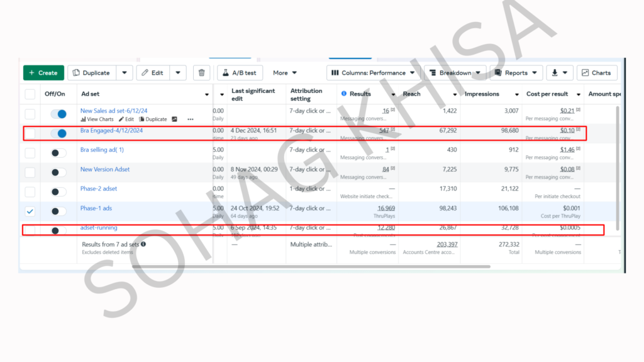
Task: Click the 547 results value
Action: (x=384, y=131)
